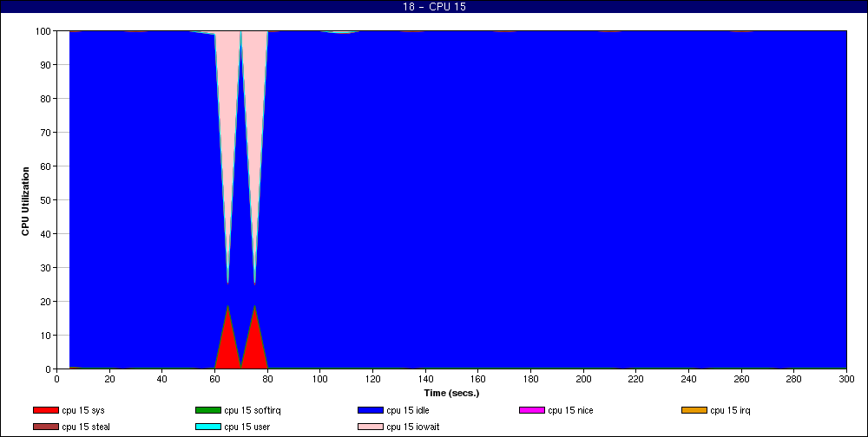
Task: Click the y-axis tick label 70
Action: [x=46, y=132]
